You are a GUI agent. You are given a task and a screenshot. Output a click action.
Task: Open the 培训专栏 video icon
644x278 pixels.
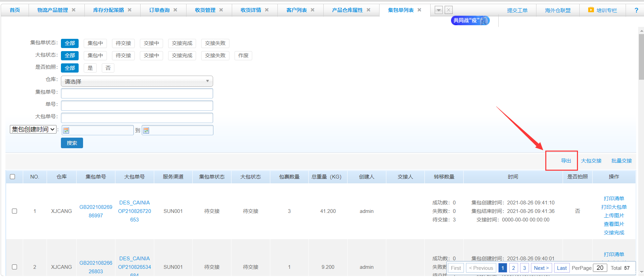click(x=591, y=10)
